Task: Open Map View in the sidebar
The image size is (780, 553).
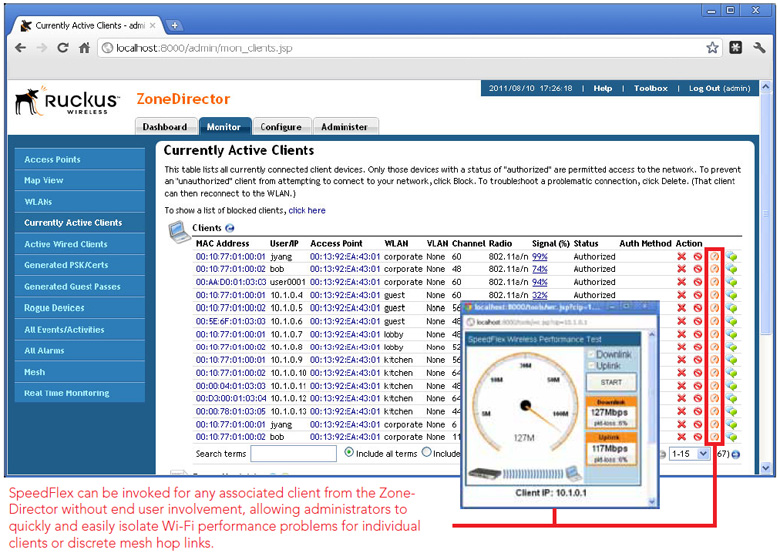Action: click(x=80, y=181)
